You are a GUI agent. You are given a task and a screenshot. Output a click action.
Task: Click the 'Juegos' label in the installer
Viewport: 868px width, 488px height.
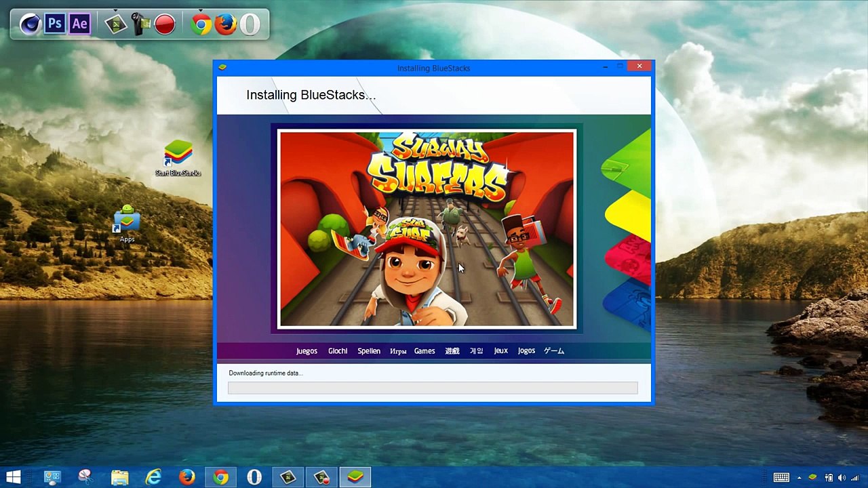[307, 351]
